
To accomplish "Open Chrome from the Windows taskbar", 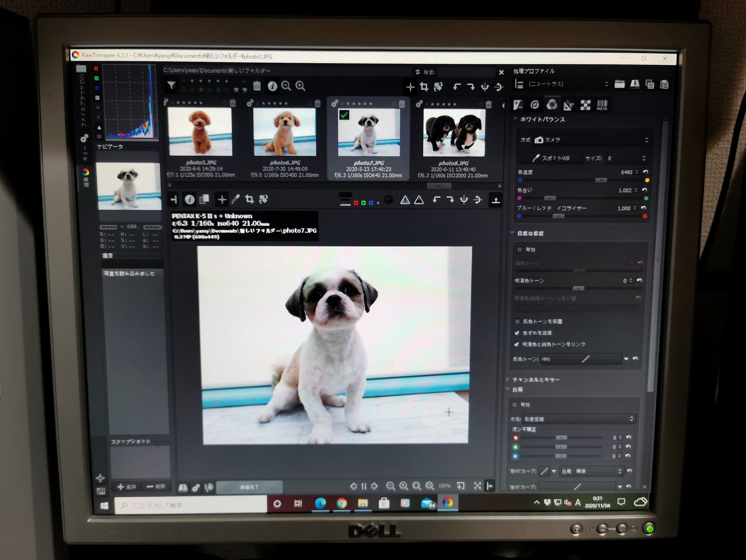I will [341, 503].
